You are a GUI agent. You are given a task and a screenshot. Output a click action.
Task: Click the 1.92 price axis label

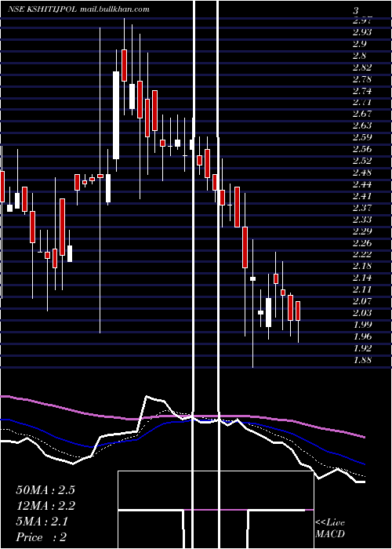tap(362, 348)
